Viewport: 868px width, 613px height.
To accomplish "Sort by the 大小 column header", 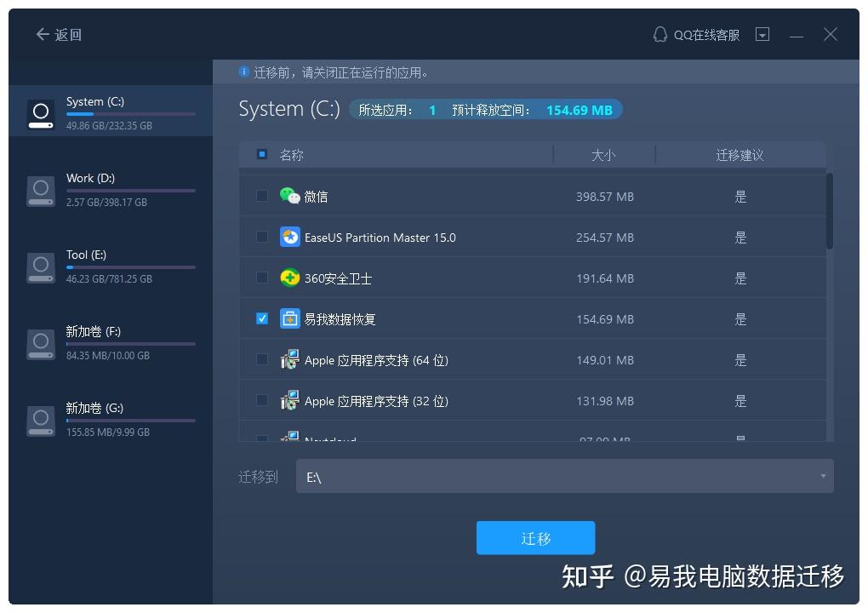I will (603, 155).
